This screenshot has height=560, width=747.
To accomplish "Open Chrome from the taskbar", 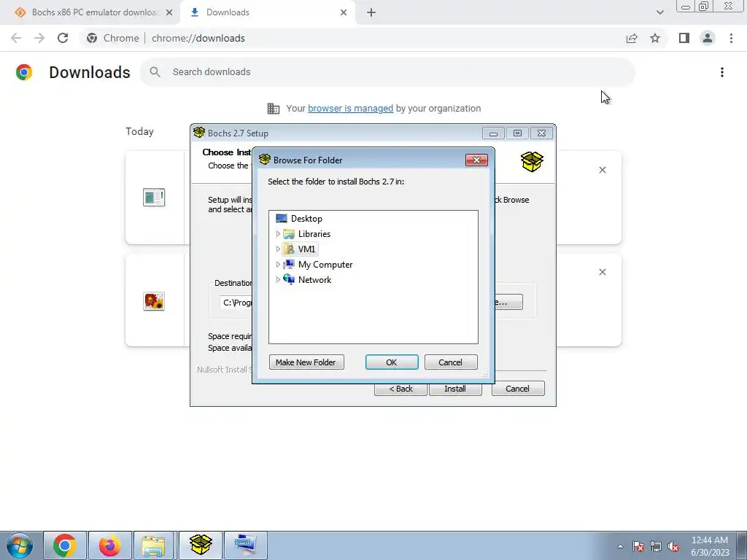I will [x=65, y=545].
